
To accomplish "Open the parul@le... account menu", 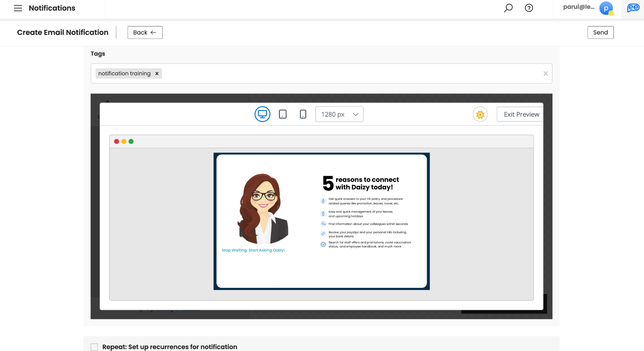I will coord(579,7).
